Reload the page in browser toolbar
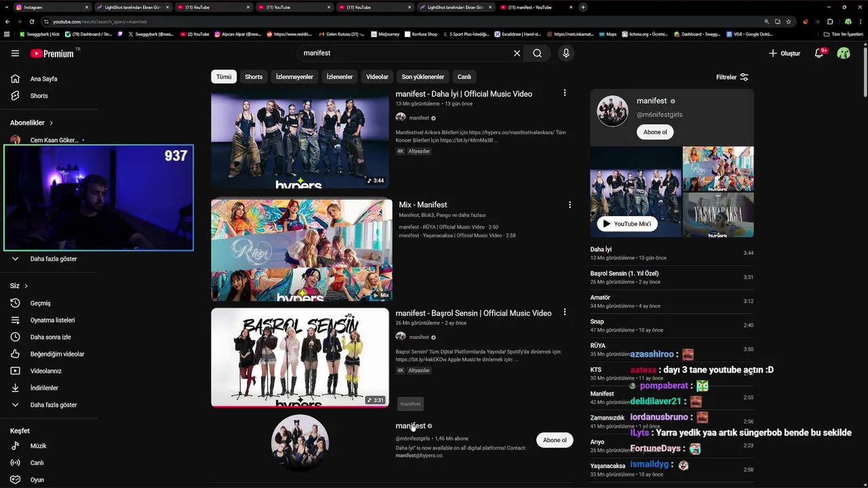The width and height of the screenshot is (868, 488). [x=32, y=22]
